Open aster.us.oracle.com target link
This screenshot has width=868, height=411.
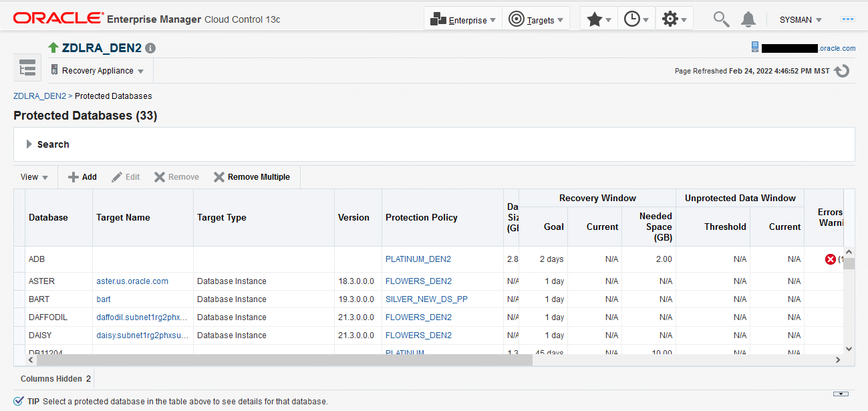pos(132,281)
